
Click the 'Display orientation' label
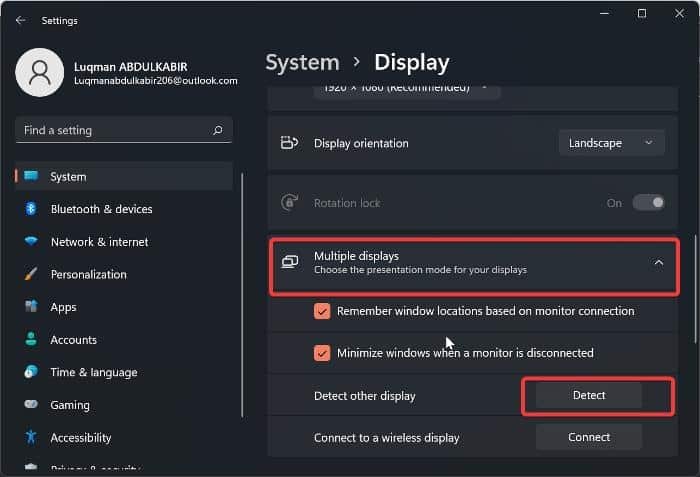(361, 143)
